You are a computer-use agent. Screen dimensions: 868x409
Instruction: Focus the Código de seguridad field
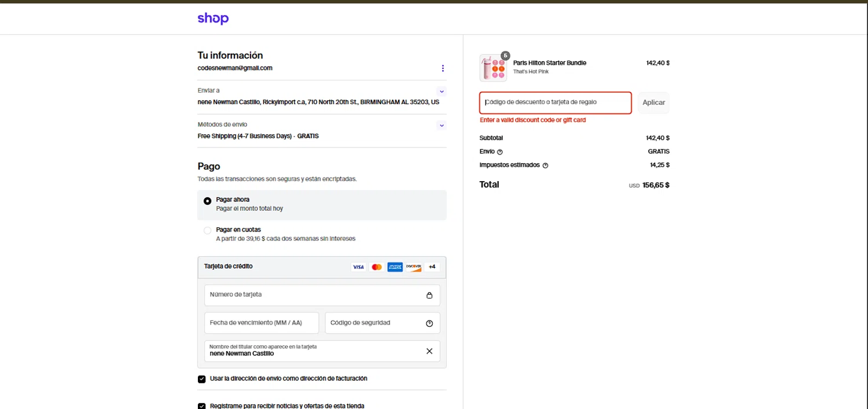coord(382,323)
